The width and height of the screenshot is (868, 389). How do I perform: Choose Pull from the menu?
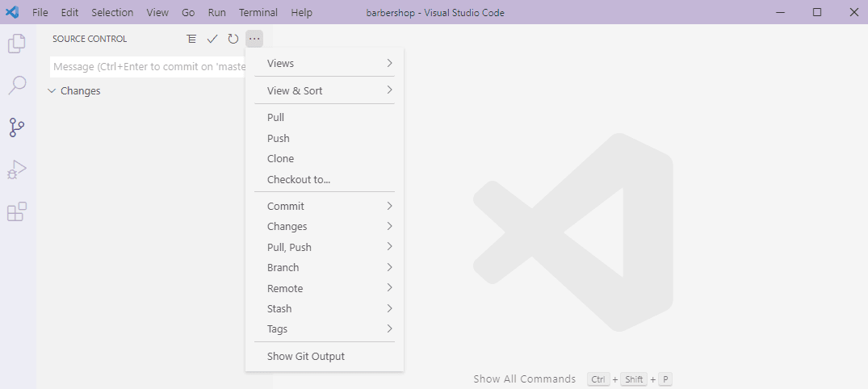coord(325,117)
